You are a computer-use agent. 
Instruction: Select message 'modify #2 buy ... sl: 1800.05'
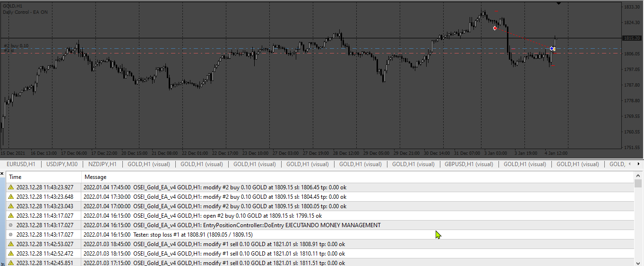pos(215,206)
